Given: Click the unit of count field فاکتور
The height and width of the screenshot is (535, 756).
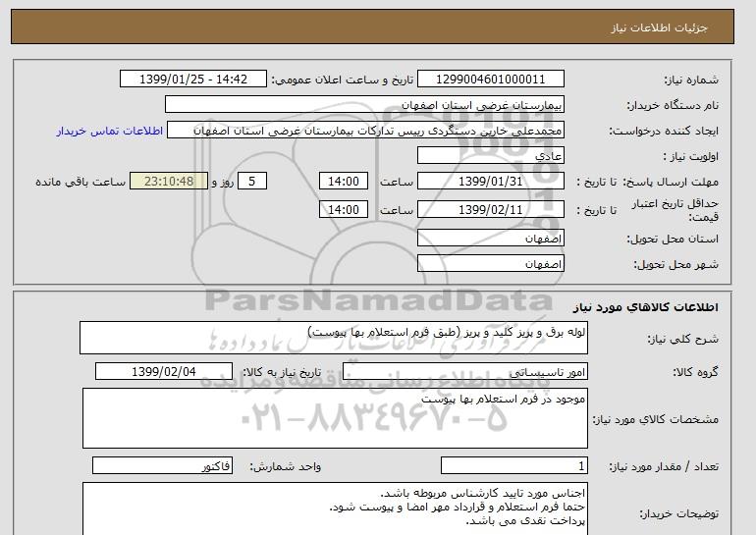Looking at the screenshot, I should coord(162,466).
